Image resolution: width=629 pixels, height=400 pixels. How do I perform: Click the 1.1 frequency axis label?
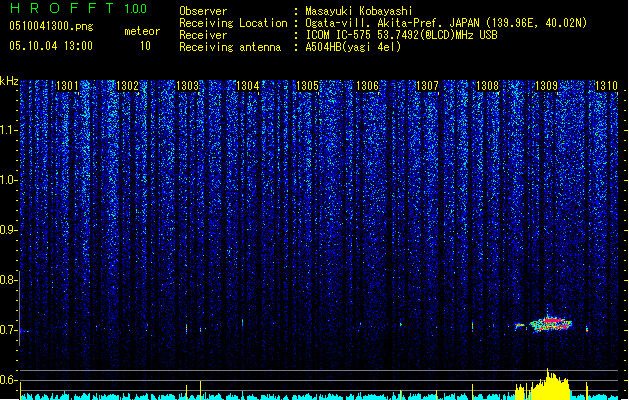[x=8, y=130]
